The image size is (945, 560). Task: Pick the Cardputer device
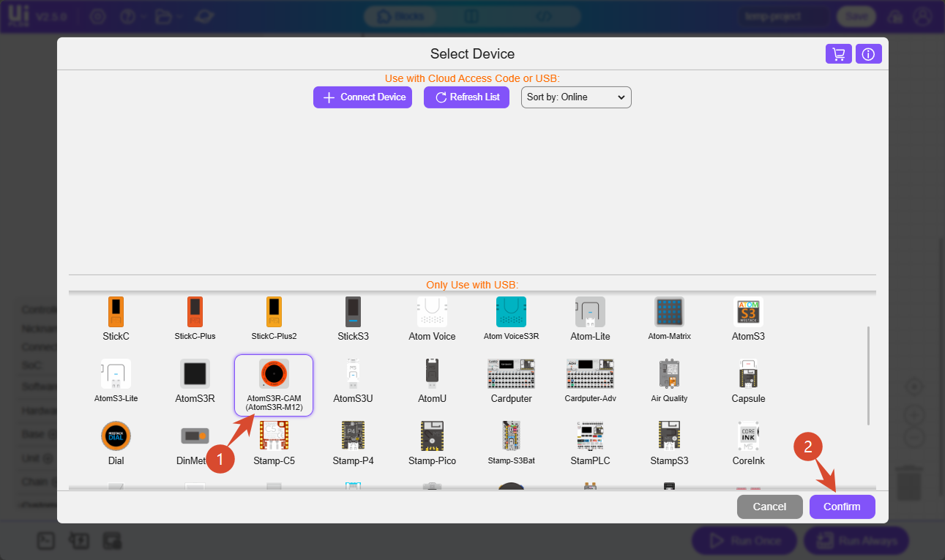click(x=511, y=374)
